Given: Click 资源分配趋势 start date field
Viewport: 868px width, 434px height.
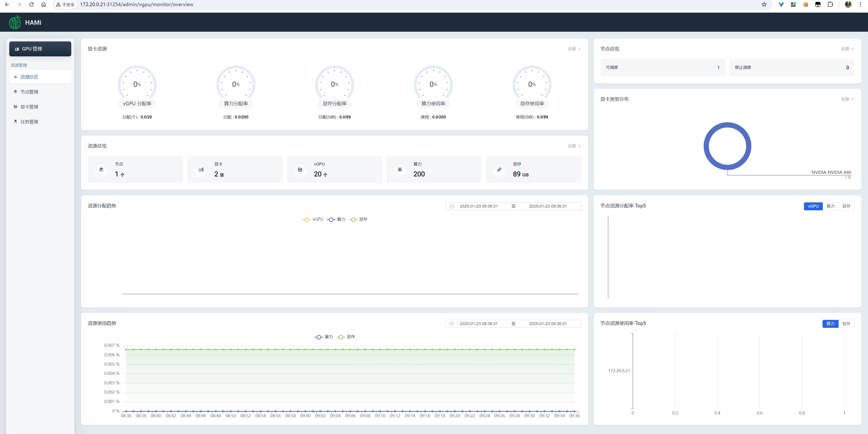Looking at the screenshot, I should click(x=479, y=206).
